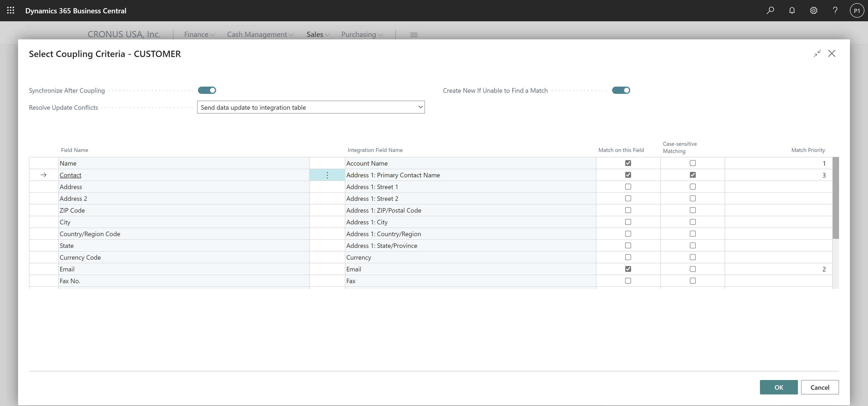Click the help question mark icon
Viewport: 868px width, 406px height.
835,10
